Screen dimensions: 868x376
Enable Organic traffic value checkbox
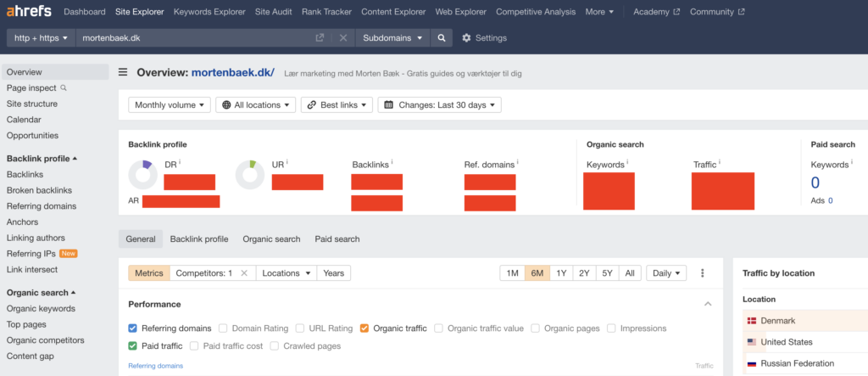[x=438, y=328]
